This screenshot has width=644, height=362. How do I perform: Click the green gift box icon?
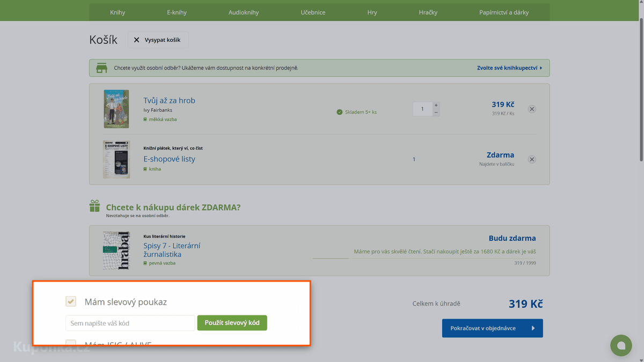pyautogui.click(x=94, y=206)
